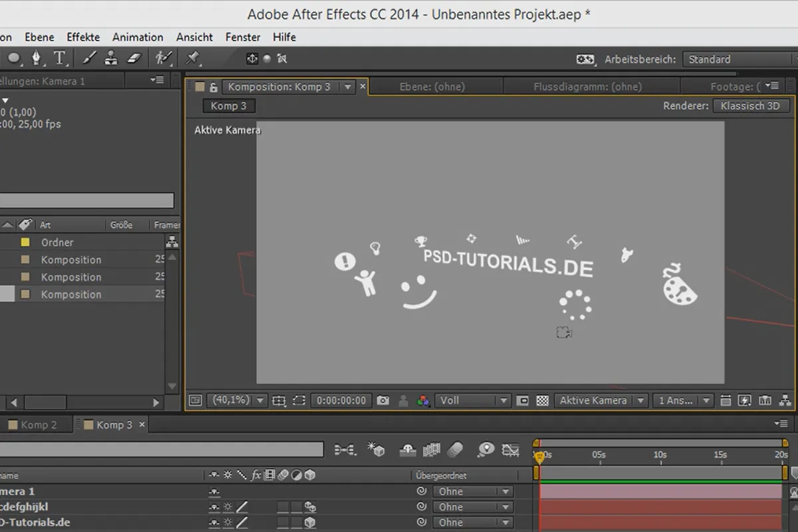
Task: Open the Animation menu
Action: 138,37
